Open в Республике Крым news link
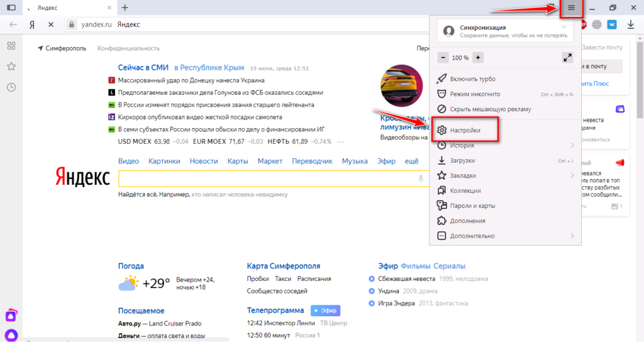 click(x=209, y=68)
